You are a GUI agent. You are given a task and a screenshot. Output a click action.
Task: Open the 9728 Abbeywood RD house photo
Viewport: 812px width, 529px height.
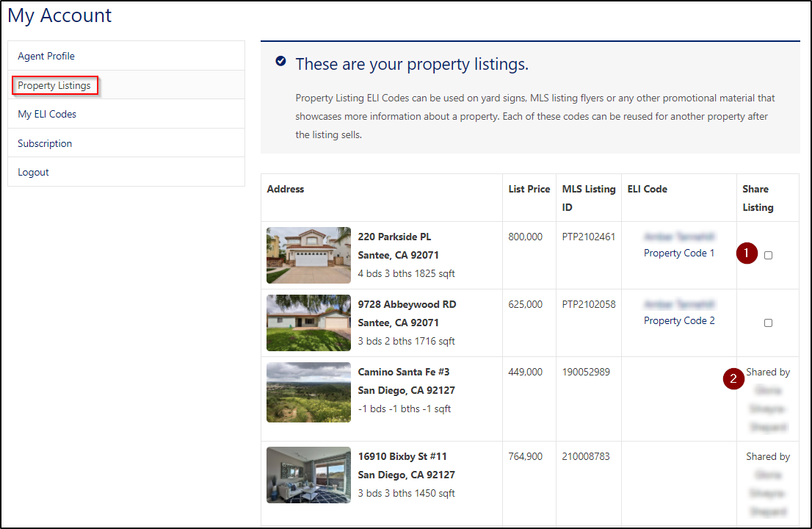308,323
